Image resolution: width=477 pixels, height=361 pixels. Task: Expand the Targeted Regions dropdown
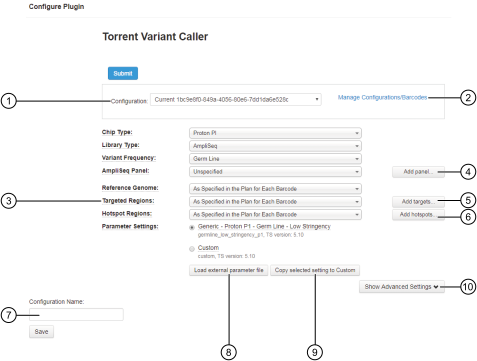275,202
